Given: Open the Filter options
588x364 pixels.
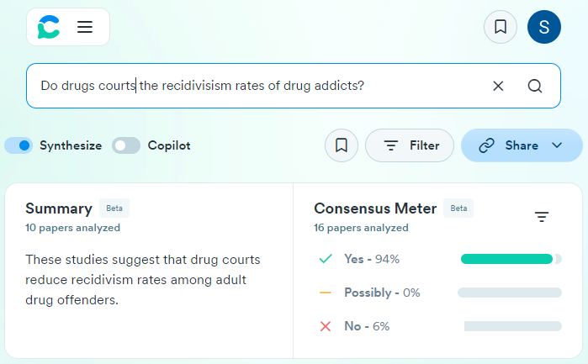Looking at the screenshot, I should [410, 145].
